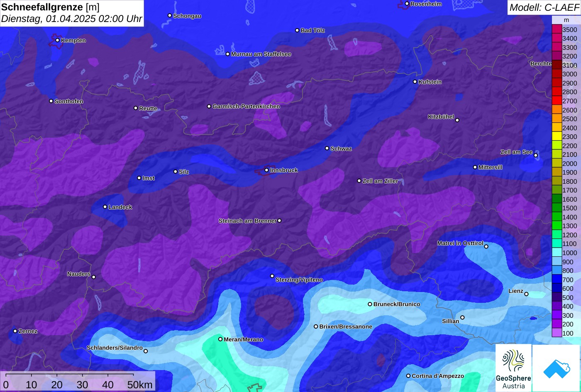The image size is (581, 392).
Task: Click the 1000 m cyan legend swatch
Action: tap(557, 253)
